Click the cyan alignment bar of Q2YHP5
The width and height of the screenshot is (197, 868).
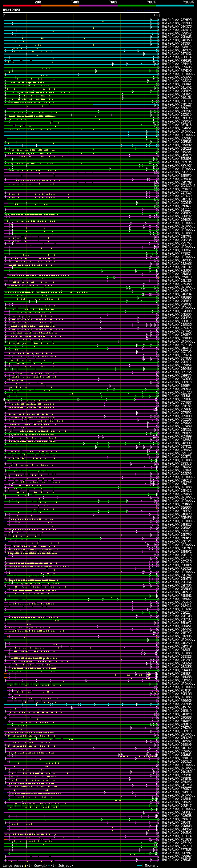point(81,20)
